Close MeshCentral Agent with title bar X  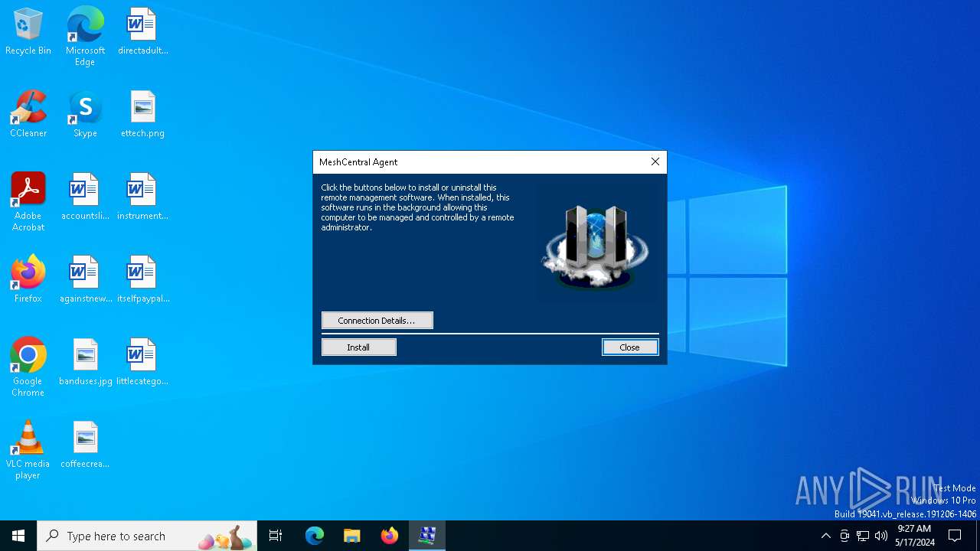[655, 161]
